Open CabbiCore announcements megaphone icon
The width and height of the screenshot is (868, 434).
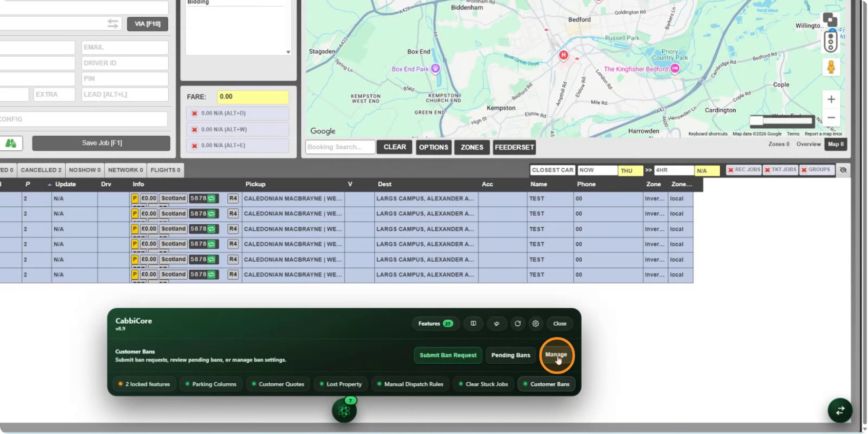coord(497,324)
